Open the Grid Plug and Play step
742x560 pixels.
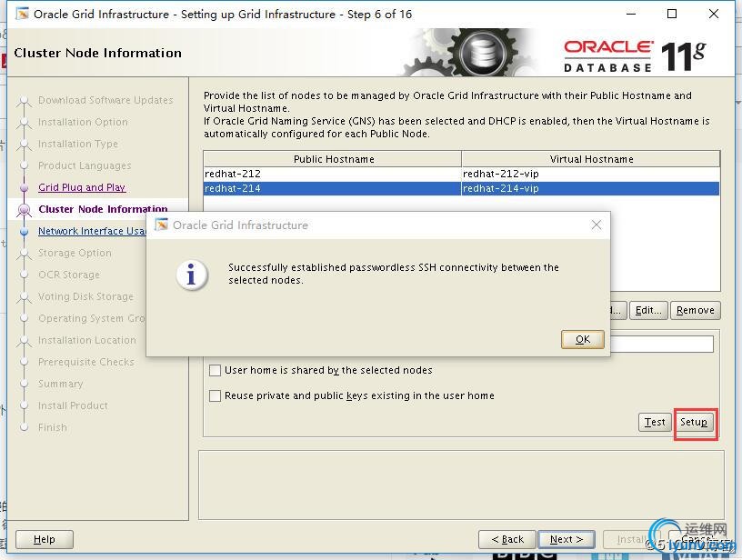coord(82,187)
